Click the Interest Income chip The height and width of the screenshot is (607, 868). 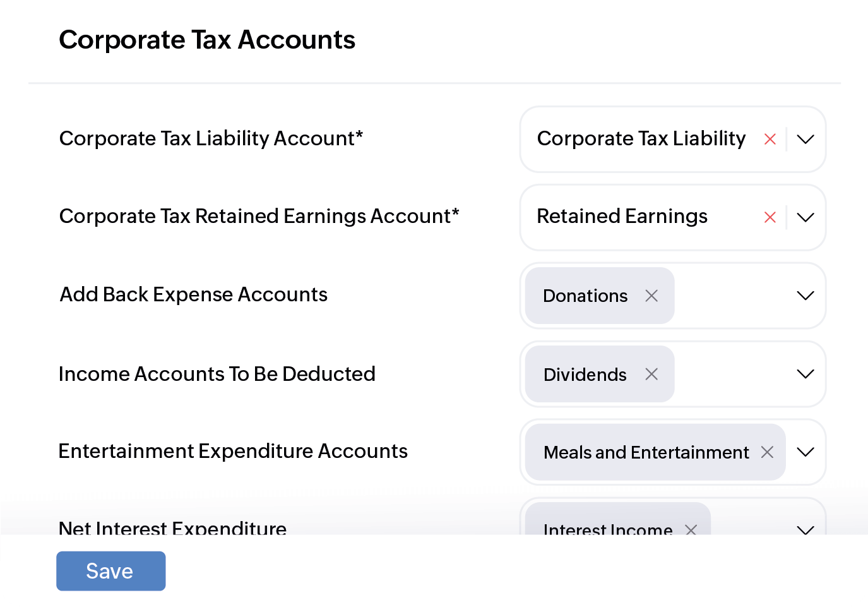pyautogui.click(x=608, y=531)
